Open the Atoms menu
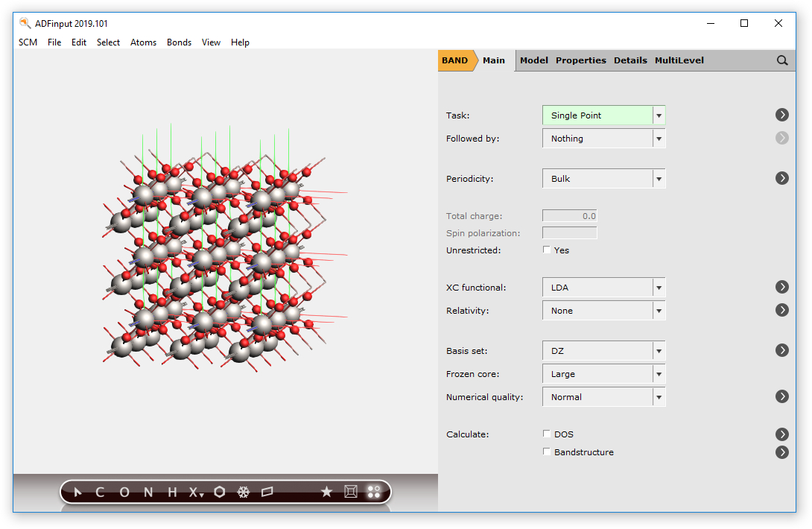The height and width of the screenshot is (529, 812). pos(143,42)
